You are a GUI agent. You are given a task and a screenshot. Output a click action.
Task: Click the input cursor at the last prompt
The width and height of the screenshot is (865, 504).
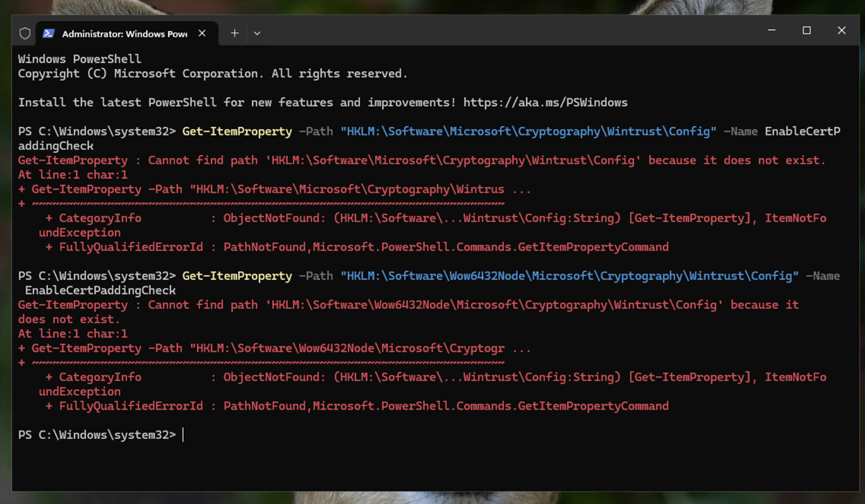[183, 435]
